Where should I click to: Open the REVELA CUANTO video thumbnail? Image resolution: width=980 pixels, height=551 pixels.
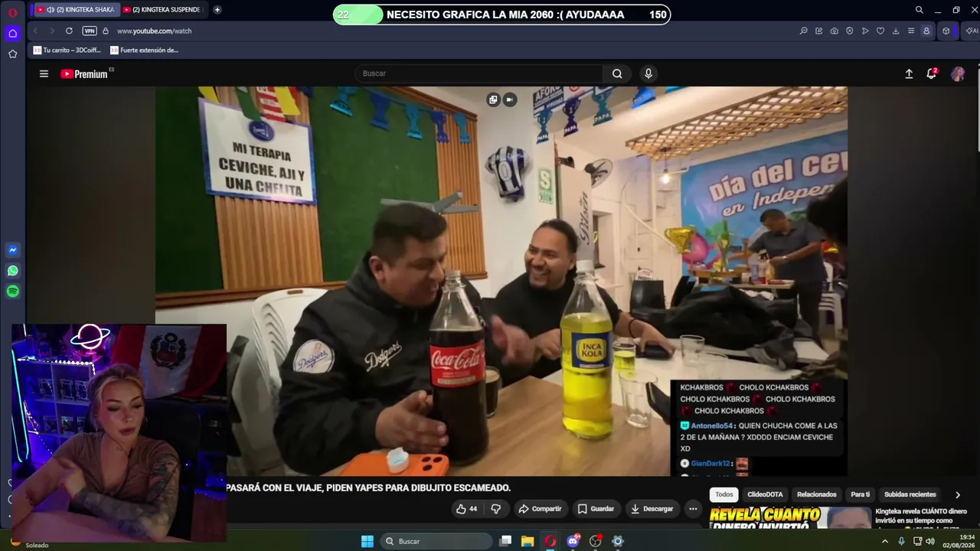[790, 517]
